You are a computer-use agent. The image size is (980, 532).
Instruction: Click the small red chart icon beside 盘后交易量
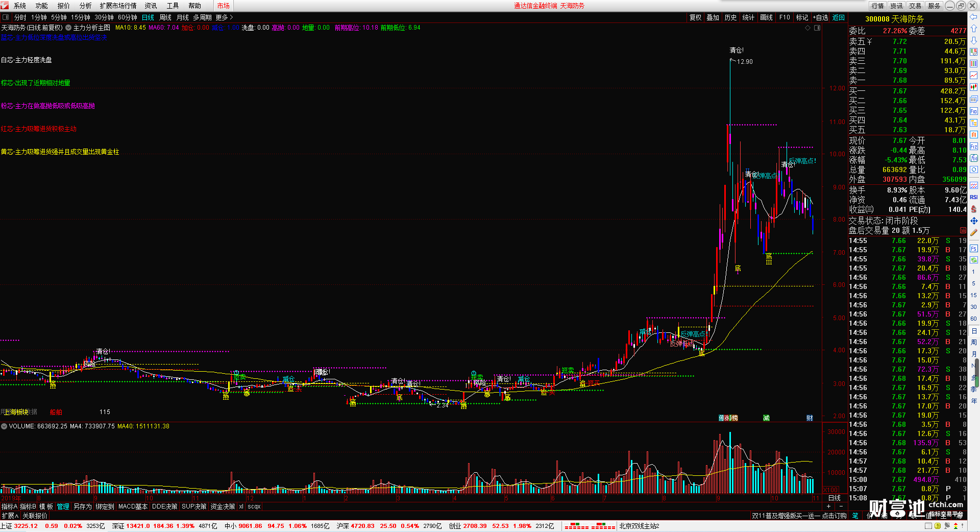[x=963, y=231]
